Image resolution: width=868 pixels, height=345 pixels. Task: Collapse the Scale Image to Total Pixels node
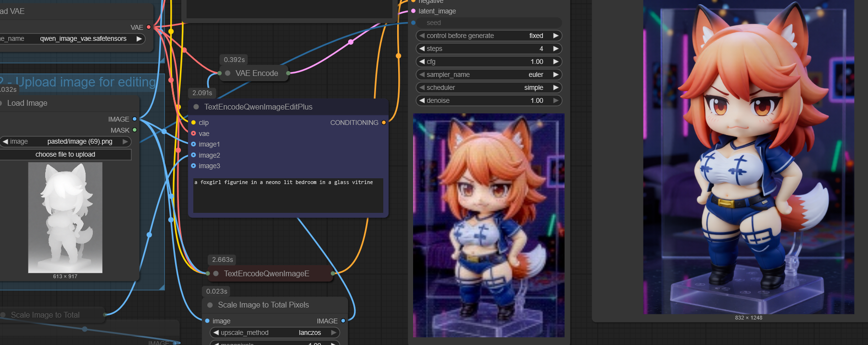pos(210,305)
